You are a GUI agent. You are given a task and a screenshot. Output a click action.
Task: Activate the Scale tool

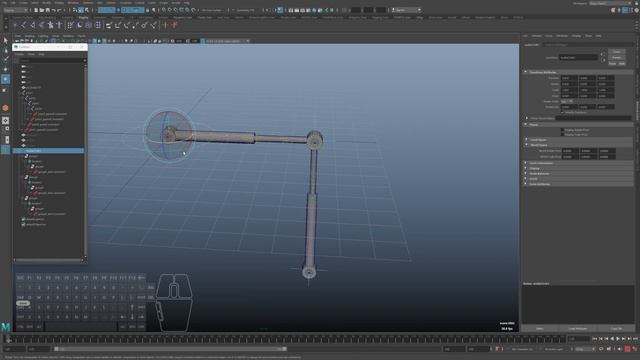pyautogui.click(x=5, y=90)
